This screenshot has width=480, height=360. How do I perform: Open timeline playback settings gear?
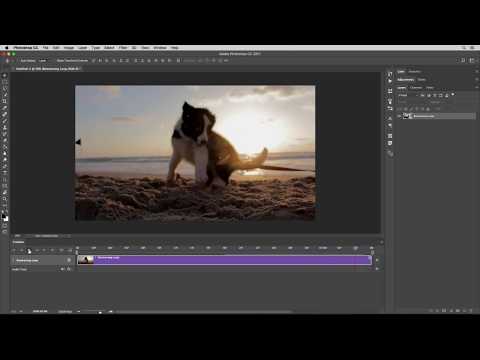52,250
